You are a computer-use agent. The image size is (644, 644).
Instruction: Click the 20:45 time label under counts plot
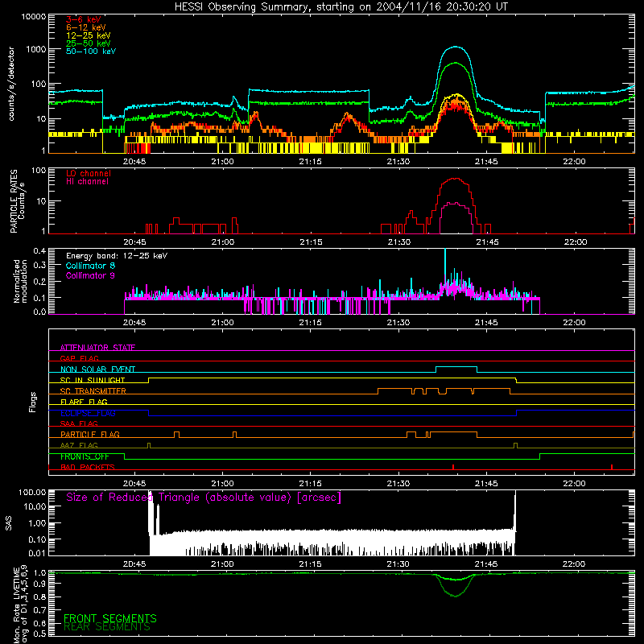pyautogui.click(x=134, y=162)
